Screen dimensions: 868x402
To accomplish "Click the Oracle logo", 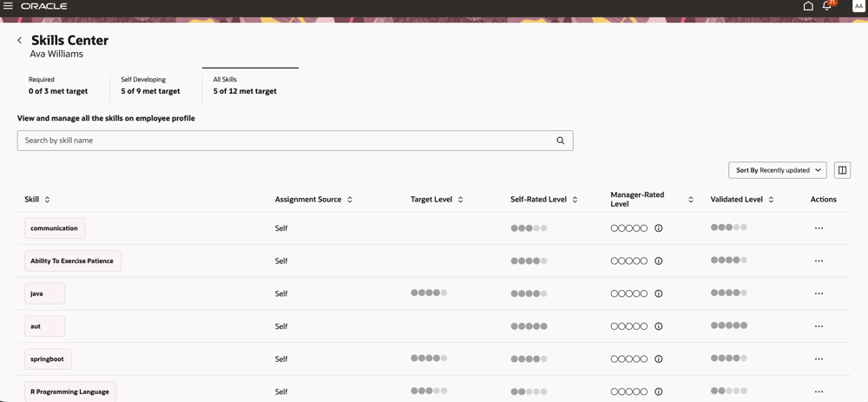I will 44,6.
